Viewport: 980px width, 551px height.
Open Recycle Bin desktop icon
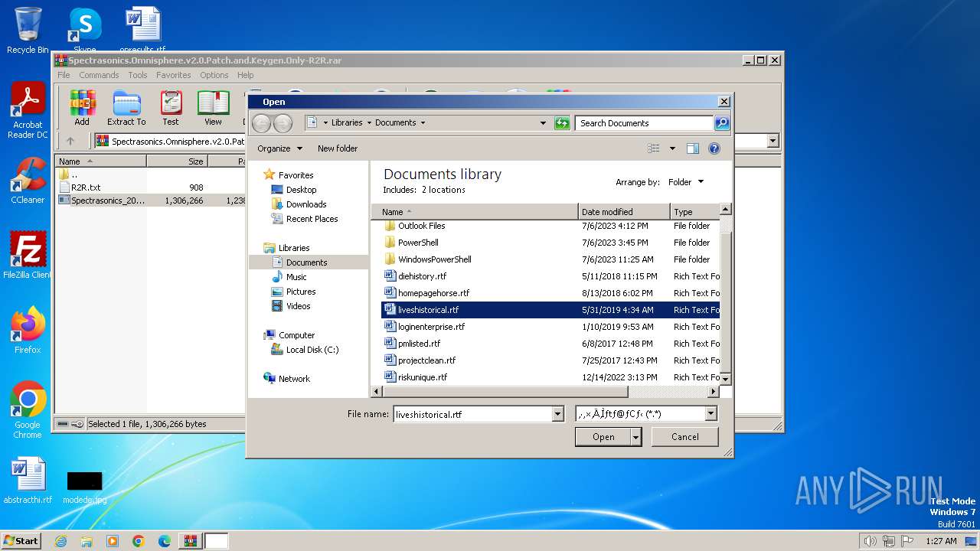pos(28,31)
